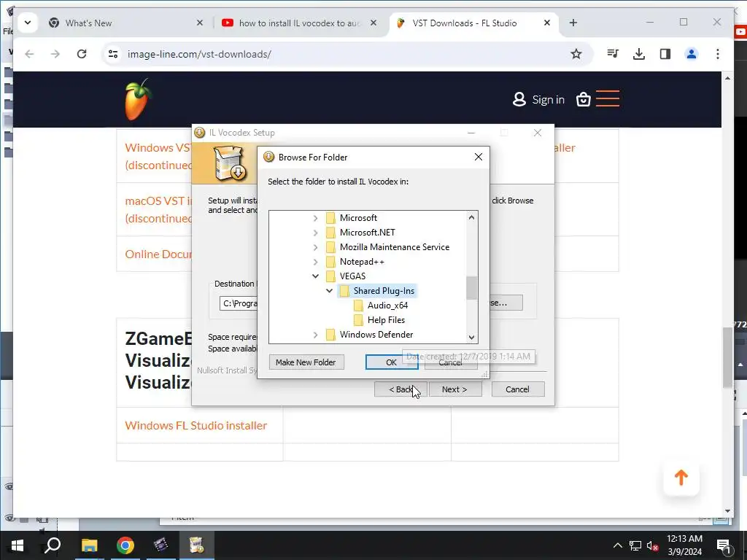Viewport: 747px width, 560px height.
Task: Open Chrome downloads icon
Action: (x=639, y=54)
